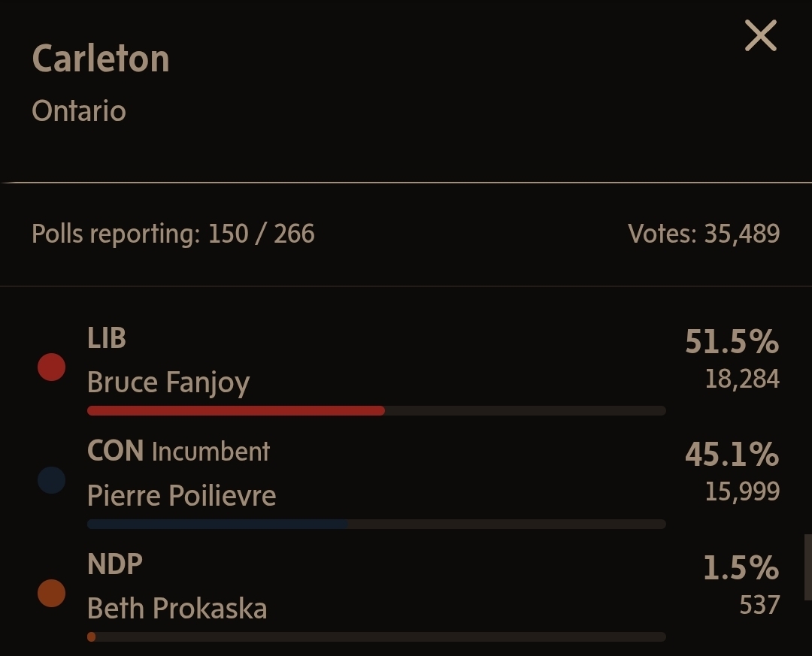The image size is (812, 656).
Task: Click the 51.5% Liberal percentage
Action: (732, 343)
